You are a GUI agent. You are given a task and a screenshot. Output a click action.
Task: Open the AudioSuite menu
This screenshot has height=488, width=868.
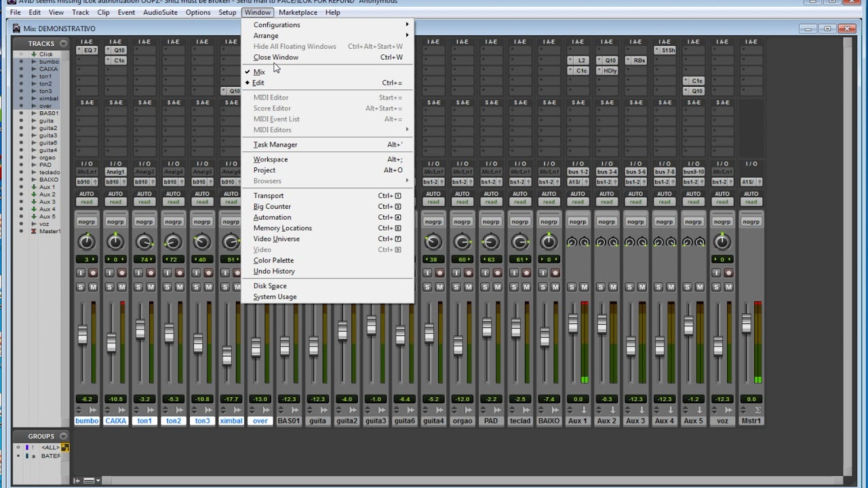pos(161,12)
